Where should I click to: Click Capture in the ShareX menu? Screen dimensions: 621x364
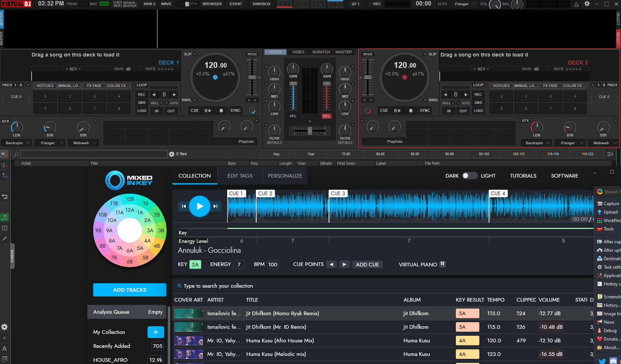click(608, 204)
